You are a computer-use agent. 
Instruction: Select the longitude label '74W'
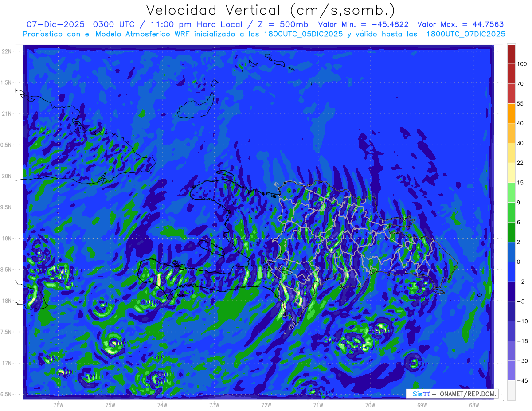coord(162,405)
